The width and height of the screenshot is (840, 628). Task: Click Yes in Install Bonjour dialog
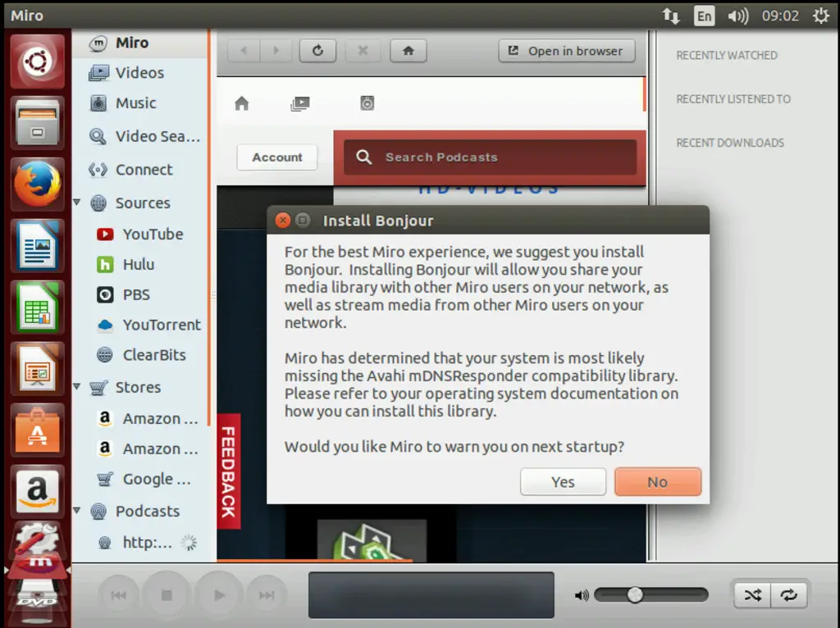563,482
